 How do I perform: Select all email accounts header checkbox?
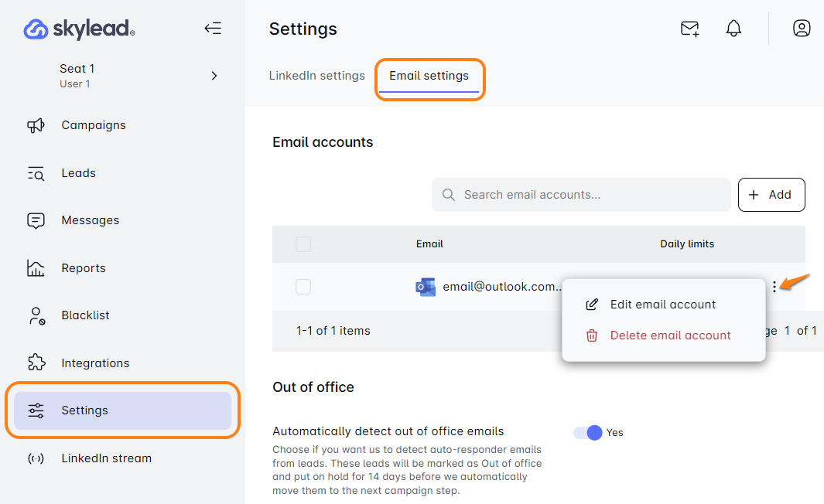(x=303, y=244)
